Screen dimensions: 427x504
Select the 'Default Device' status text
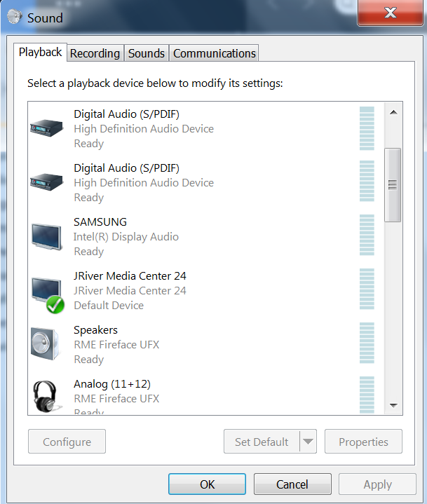tap(109, 305)
